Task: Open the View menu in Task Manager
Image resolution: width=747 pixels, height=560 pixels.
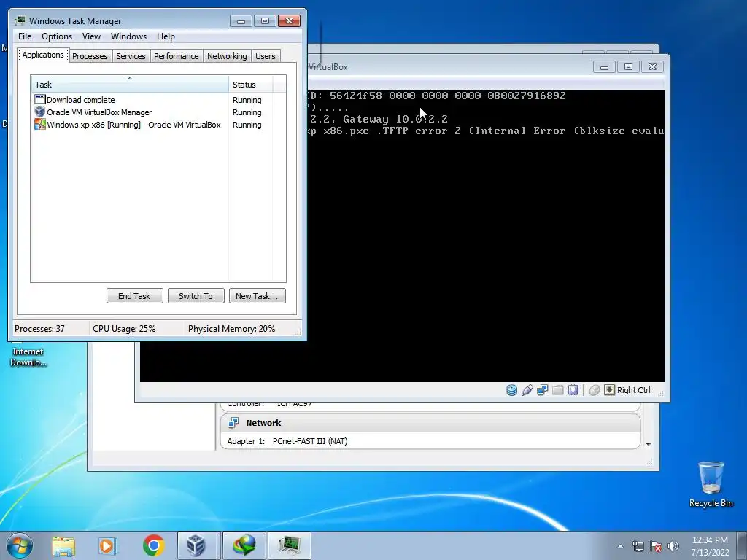Action: [91, 36]
